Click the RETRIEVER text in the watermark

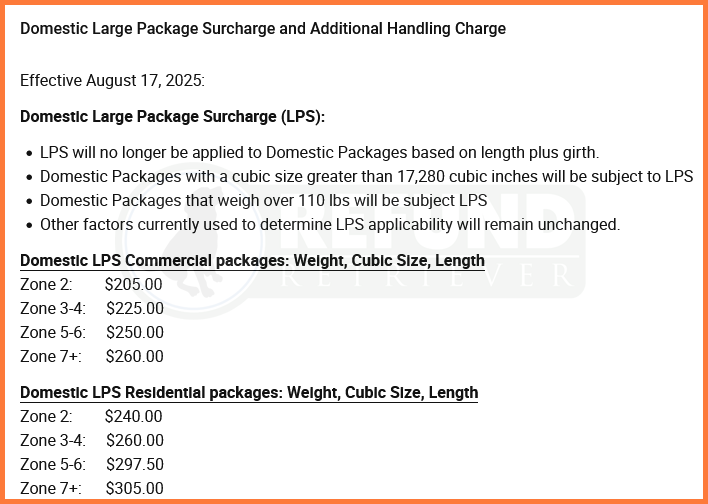click(x=428, y=275)
